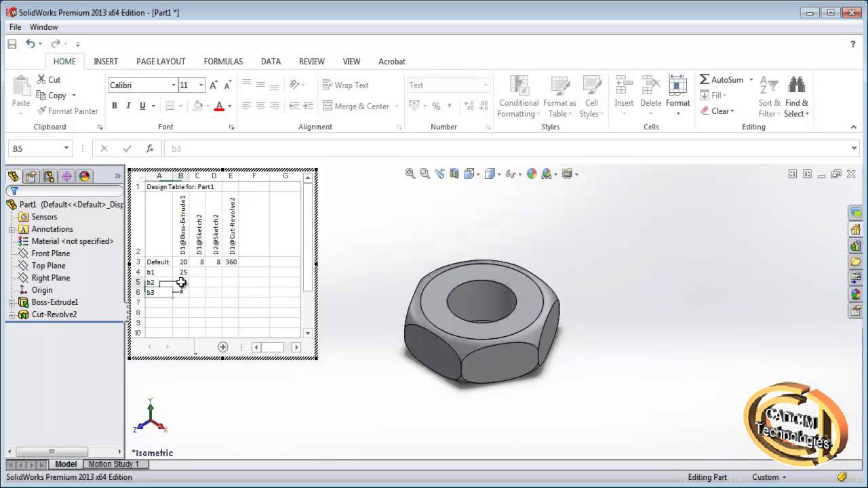Open the DATA ribbon tab
Viewport: 868px width, 488px height.
click(x=271, y=61)
